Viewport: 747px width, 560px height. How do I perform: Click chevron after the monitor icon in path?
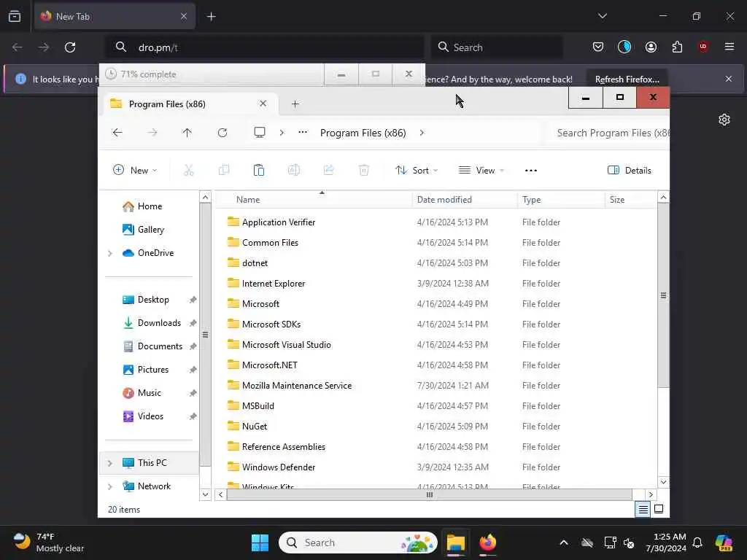click(x=282, y=133)
